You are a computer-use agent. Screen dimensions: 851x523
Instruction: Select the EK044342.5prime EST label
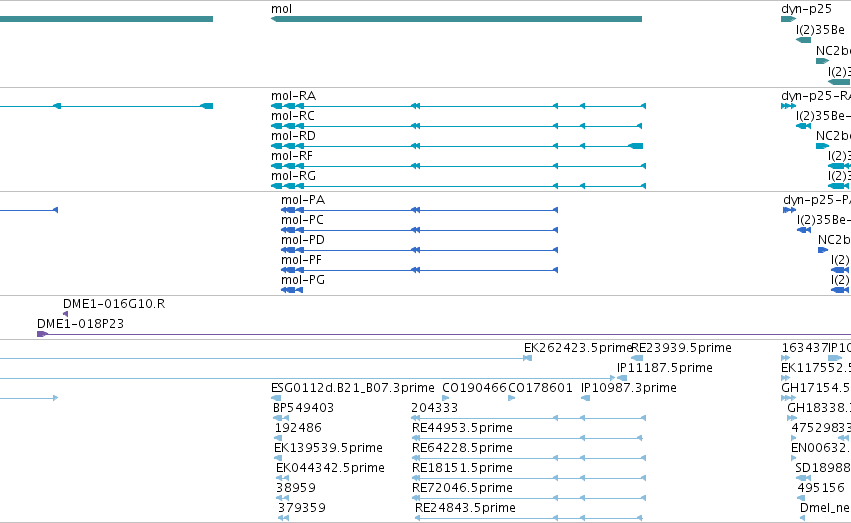coord(331,468)
